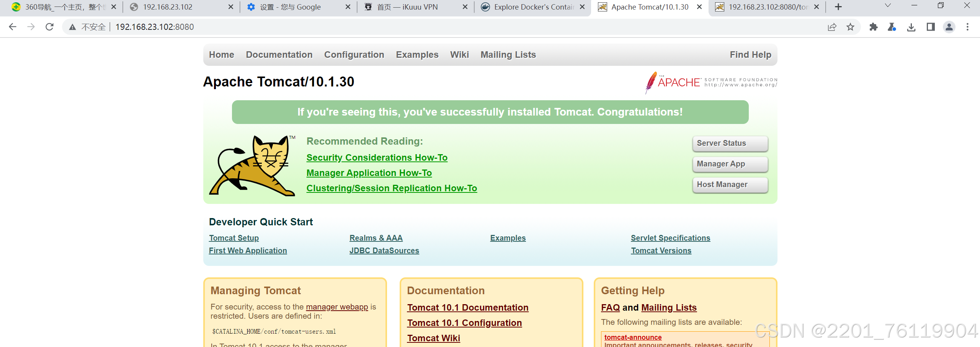This screenshot has width=980, height=347.
Task: Open the downloads icon
Action: pos(911,27)
